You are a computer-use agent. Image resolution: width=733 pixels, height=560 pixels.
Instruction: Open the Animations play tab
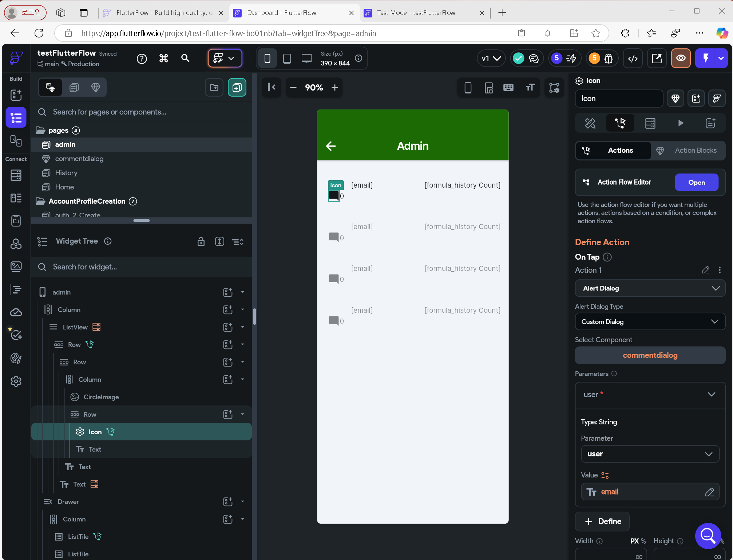pyautogui.click(x=680, y=123)
